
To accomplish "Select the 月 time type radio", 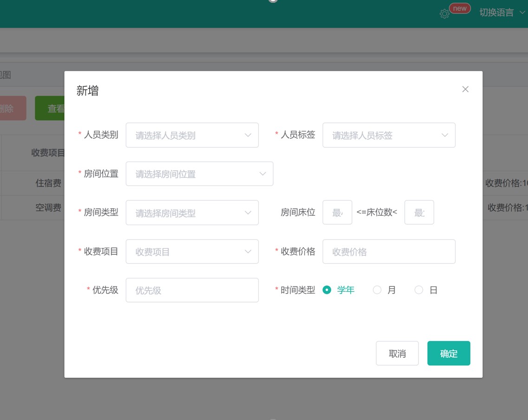I will (377, 290).
